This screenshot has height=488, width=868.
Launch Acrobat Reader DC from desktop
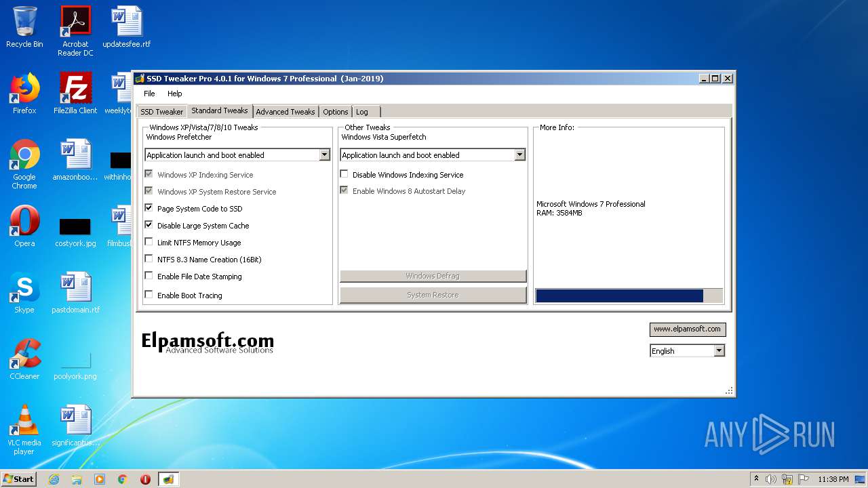tap(75, 30)
